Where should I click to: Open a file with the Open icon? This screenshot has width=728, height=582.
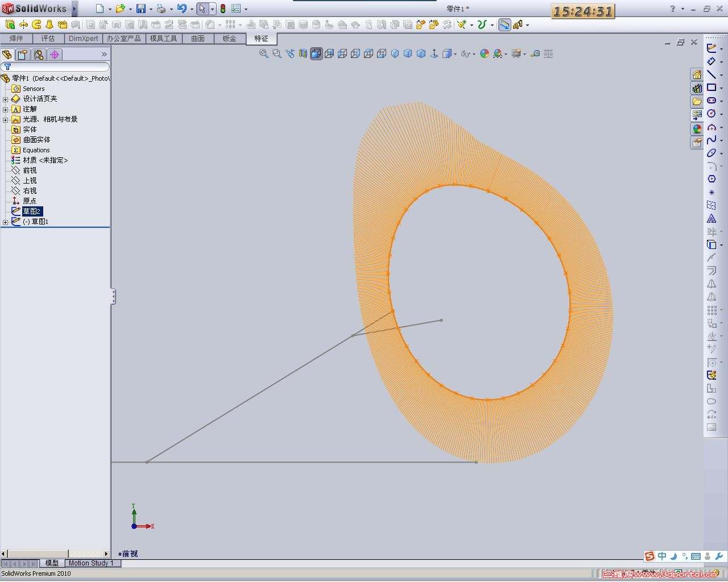(120, 9)
